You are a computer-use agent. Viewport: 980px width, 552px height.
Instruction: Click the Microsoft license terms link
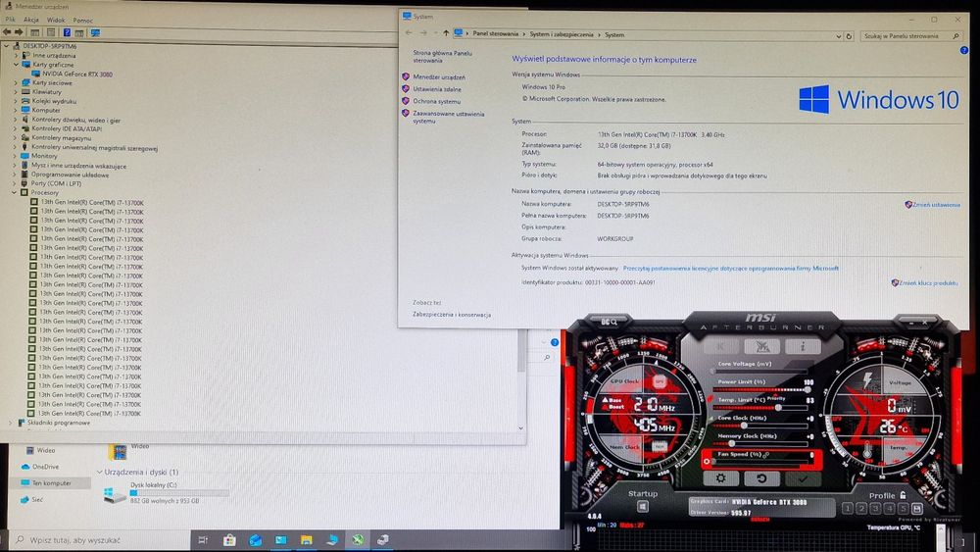[731, 269]
